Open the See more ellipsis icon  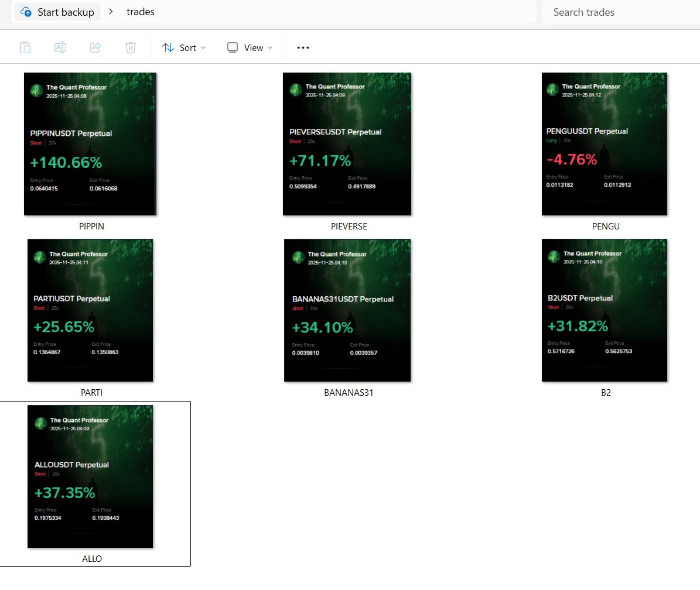pos(302,47)
